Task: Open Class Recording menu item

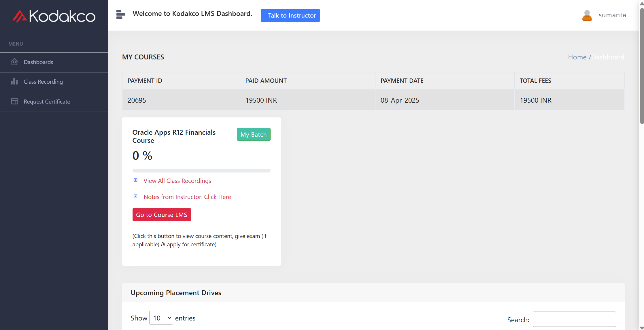Action: (43, 82)
